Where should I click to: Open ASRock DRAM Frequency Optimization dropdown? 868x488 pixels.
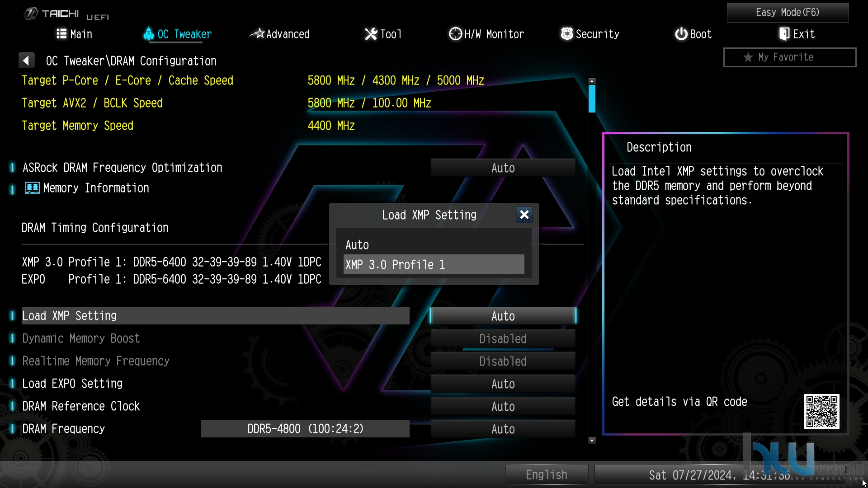coord(503,168)
